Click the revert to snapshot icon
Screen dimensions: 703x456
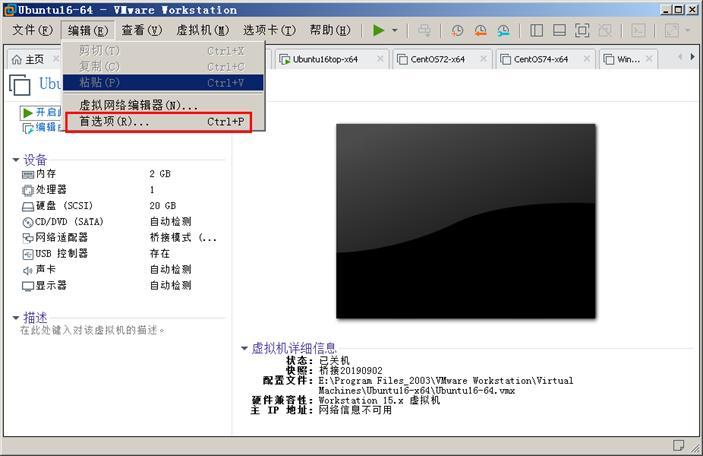480,30
